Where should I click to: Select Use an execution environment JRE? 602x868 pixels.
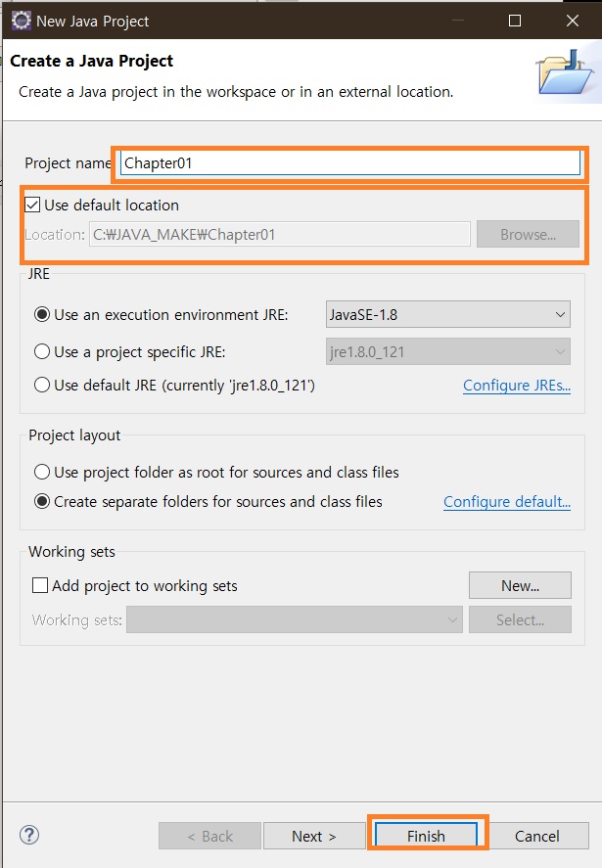(42, 315)
